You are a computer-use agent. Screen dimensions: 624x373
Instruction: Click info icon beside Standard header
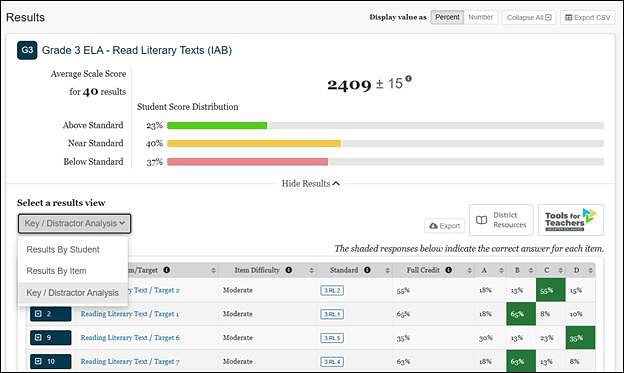click(367, 270)
